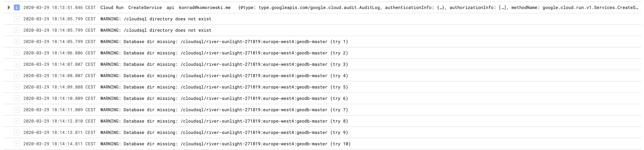644x150 pixels.
Task: Select the 'Database dir missing' message (try 7)
Action: click(224, 110)
